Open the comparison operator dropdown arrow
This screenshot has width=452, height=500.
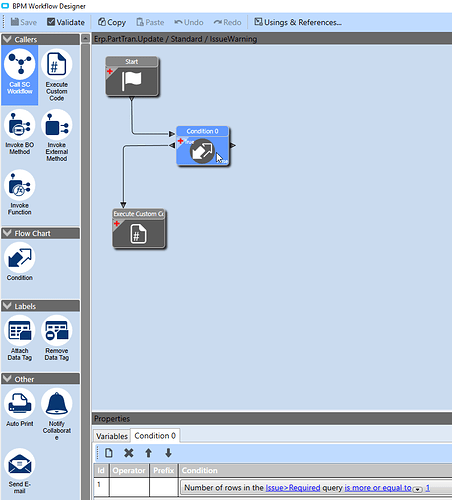click(x=417, y=489)
